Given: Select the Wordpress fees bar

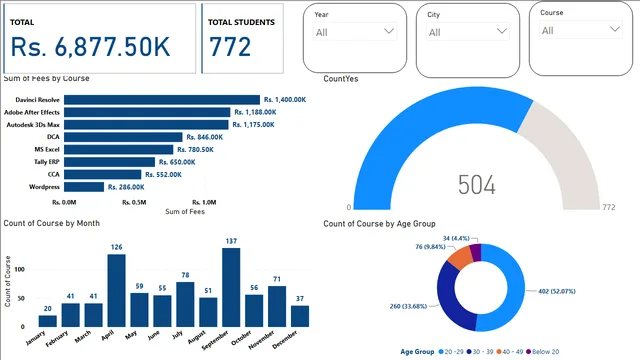Looking at the screenshot, I should pyautogui.click(x=84, y=187).
